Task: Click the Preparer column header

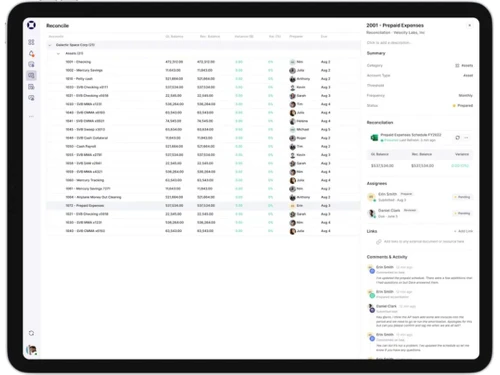Action: (296, 36)
